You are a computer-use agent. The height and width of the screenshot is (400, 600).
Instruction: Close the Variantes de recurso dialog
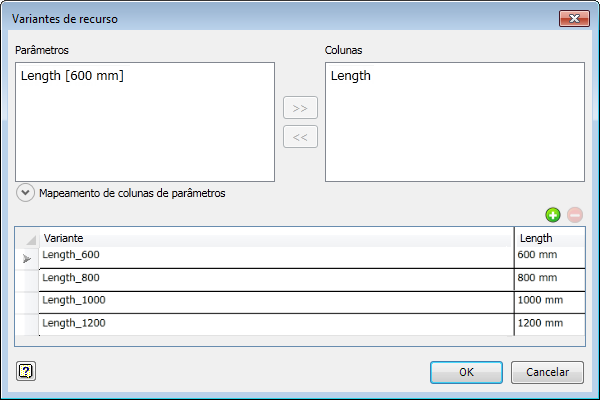(x=572, y=18)
